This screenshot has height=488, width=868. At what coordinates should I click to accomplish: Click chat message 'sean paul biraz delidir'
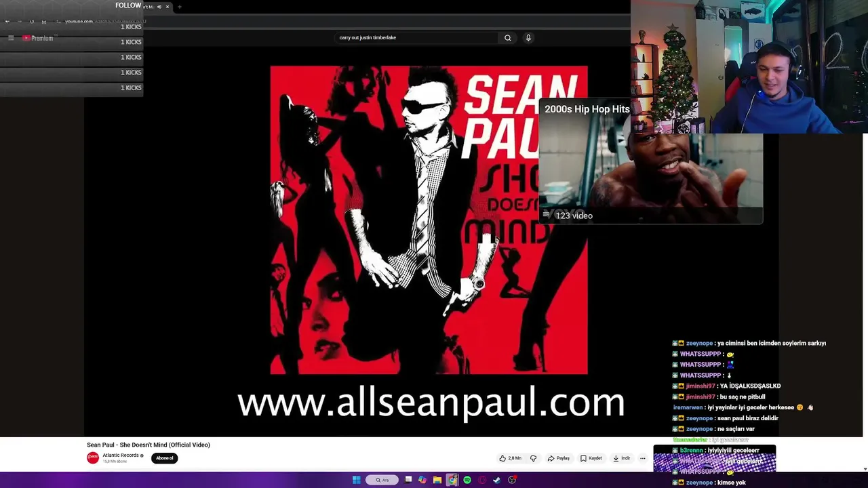click(x=747, y=418)
